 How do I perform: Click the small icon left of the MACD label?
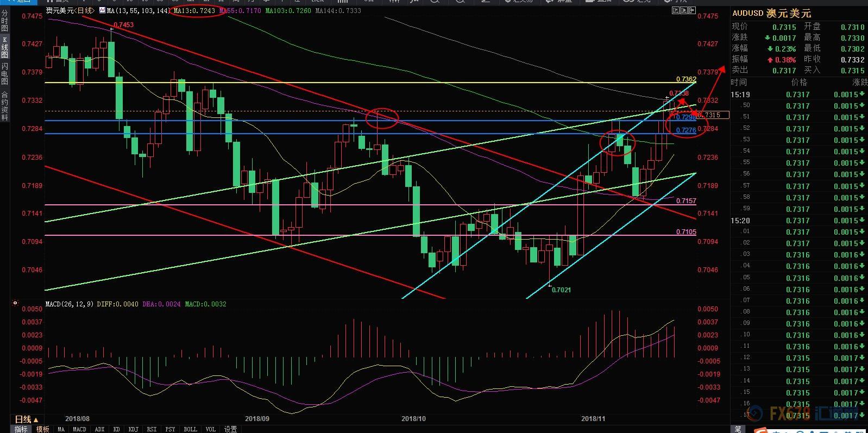(15, 303)
